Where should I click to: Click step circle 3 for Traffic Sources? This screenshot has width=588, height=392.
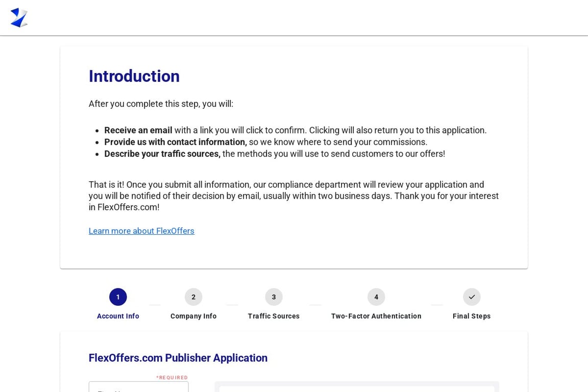[274, 297]
